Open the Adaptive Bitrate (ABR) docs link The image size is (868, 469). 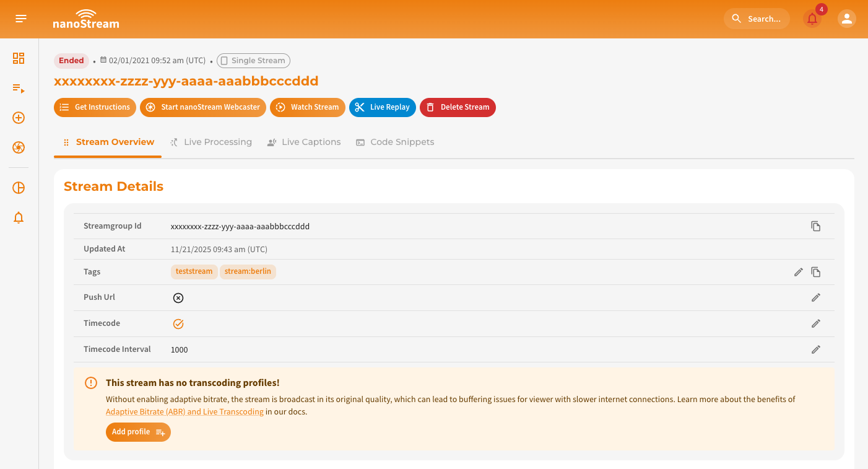click(x=184, y=411)
